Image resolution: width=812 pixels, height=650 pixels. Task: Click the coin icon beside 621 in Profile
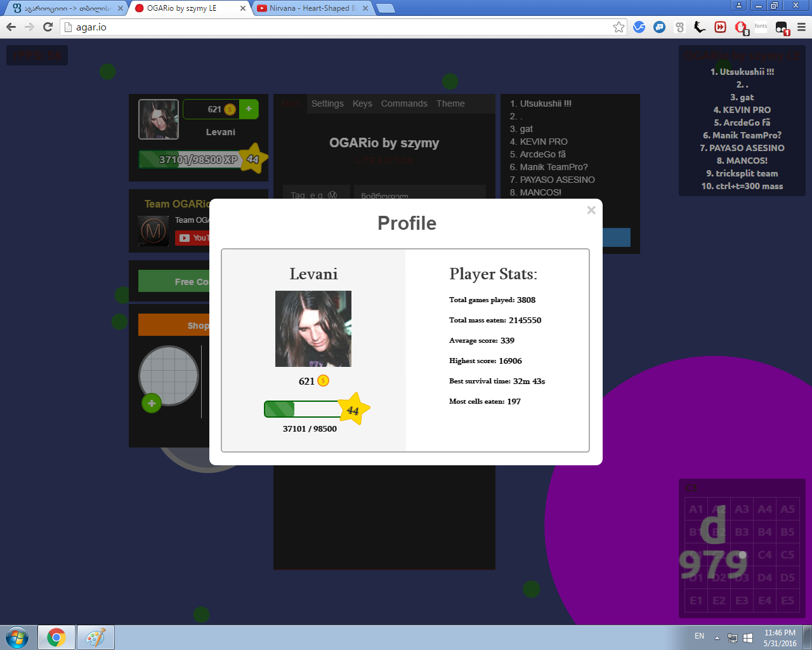pos(323,381)
